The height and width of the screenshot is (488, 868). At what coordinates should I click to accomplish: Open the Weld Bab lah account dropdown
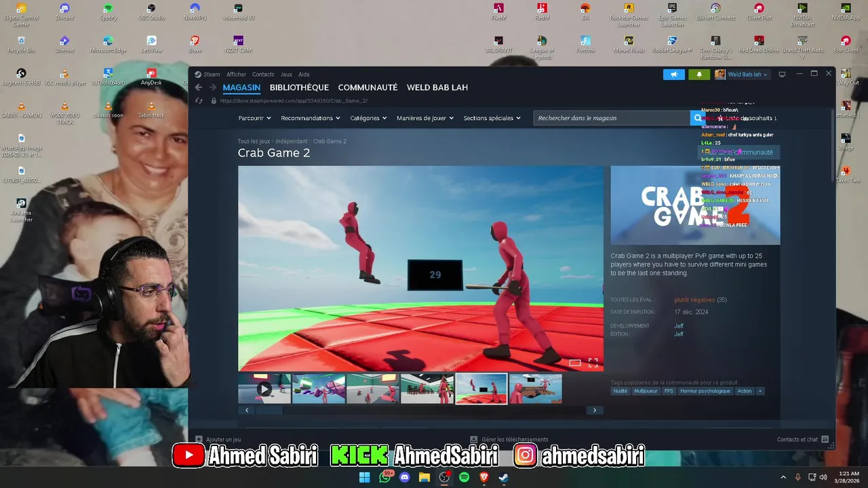742,75
